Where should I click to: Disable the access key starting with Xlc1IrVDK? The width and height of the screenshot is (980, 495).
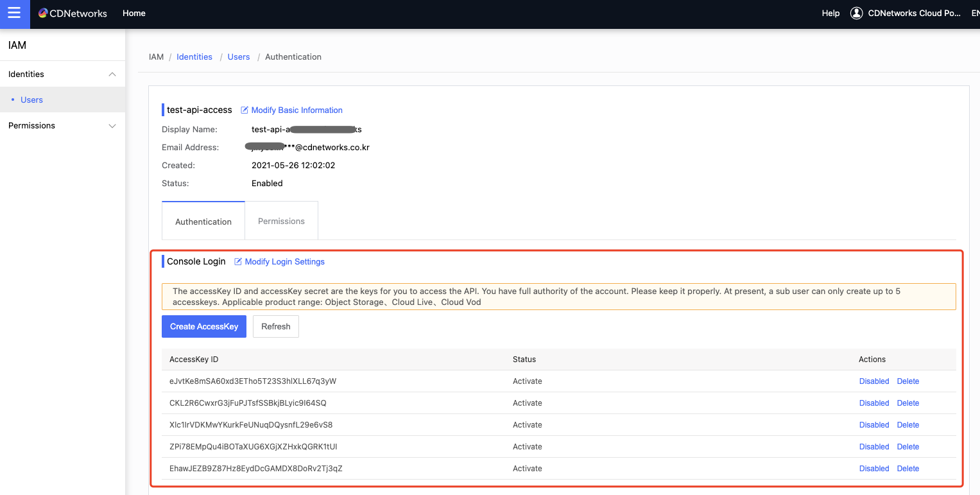pos(874,425)
